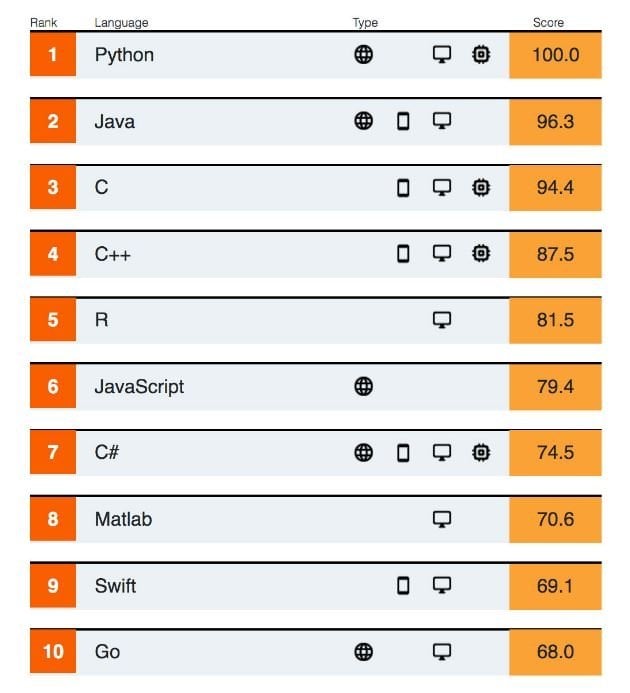The image size is (630, 693).
Task: Click the web globe icon in Python row
Action: 363,55
